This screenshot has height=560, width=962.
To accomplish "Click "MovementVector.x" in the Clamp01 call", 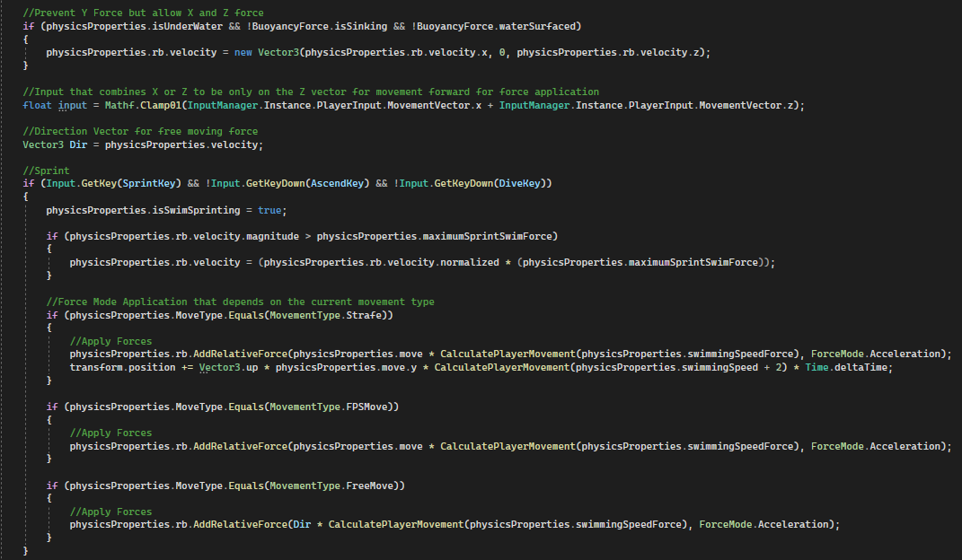I will tap(435, 105).
